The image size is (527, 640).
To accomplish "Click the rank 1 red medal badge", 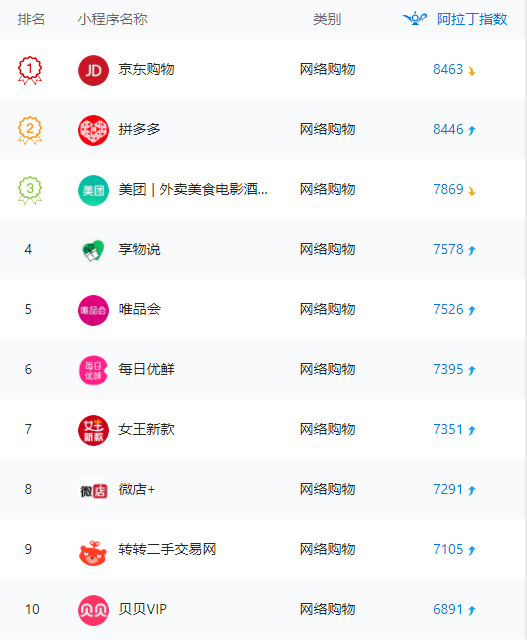I will point(30,70).
